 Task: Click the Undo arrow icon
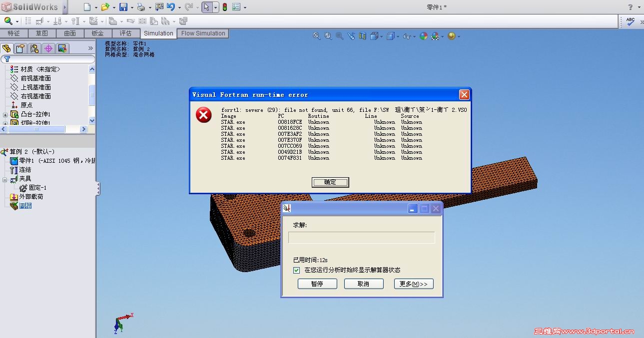click(x=171, y=7)
